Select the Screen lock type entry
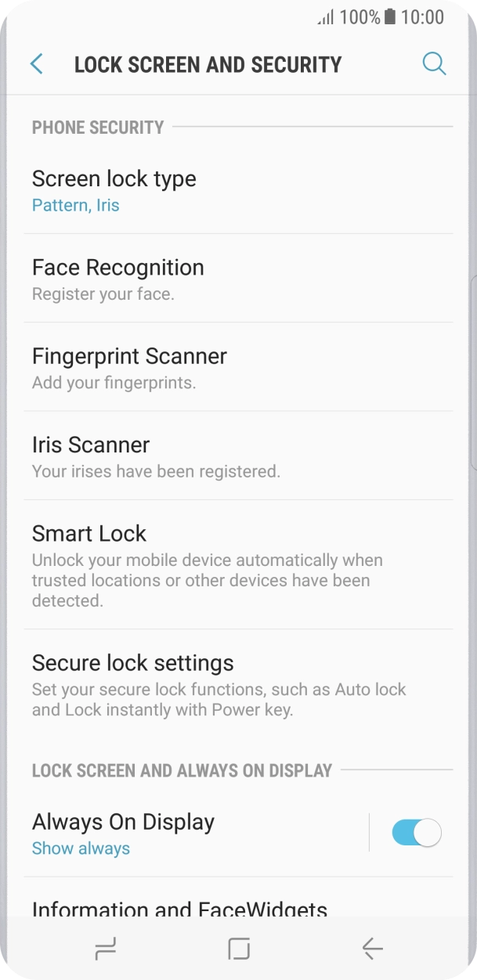477x980 pixels. pos(114,178)
